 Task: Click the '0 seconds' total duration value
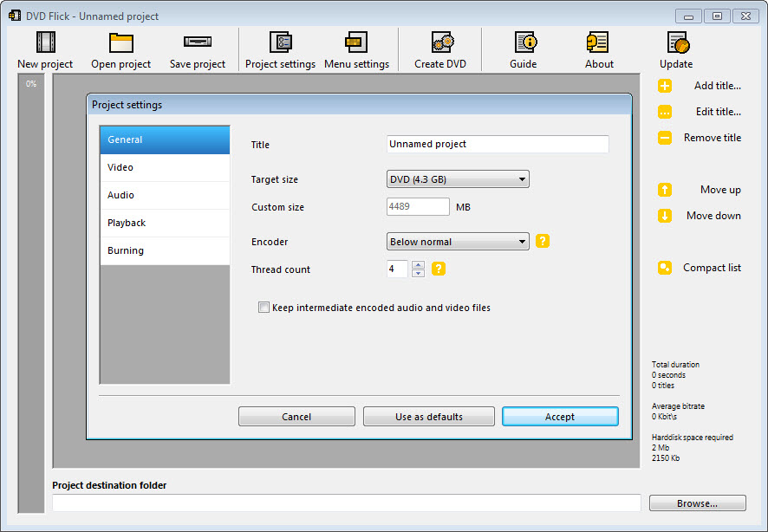668,375
